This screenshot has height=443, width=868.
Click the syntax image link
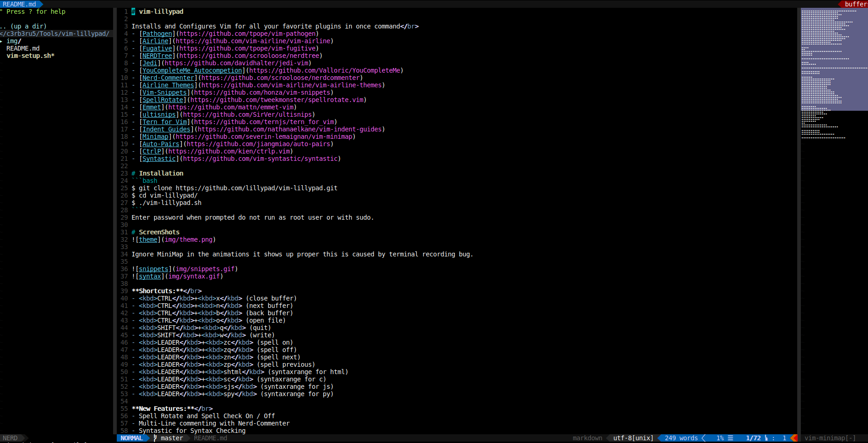pos(150,276)
